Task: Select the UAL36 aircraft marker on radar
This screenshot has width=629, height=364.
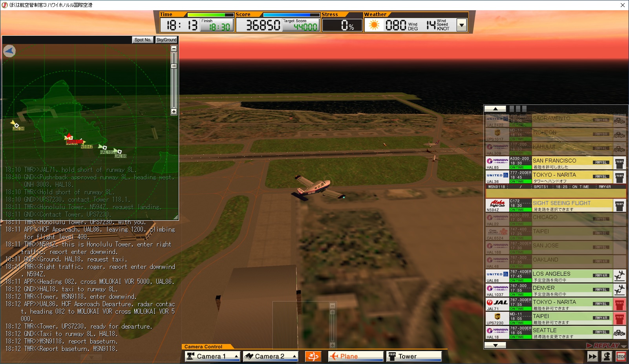Action: point(15,124)
